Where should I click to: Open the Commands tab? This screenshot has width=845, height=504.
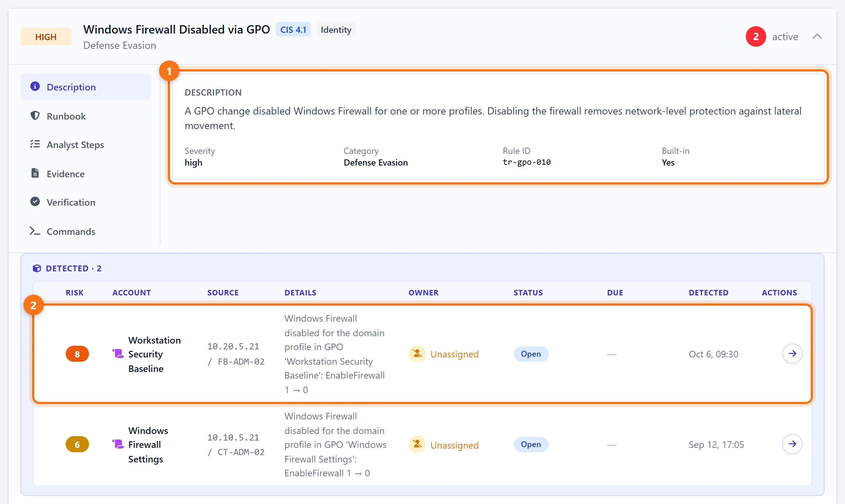[86, 231]
